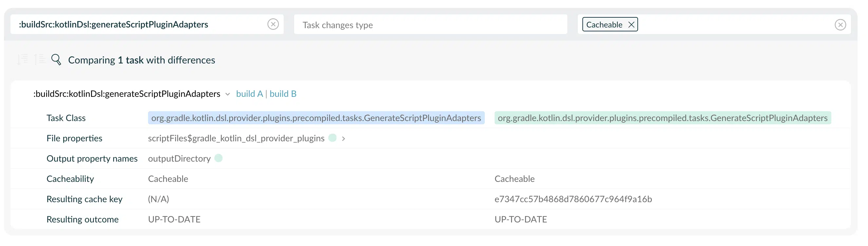Select build A blue task class value
The height and width of the screenshot is (246, 868).
pos(316,118)
